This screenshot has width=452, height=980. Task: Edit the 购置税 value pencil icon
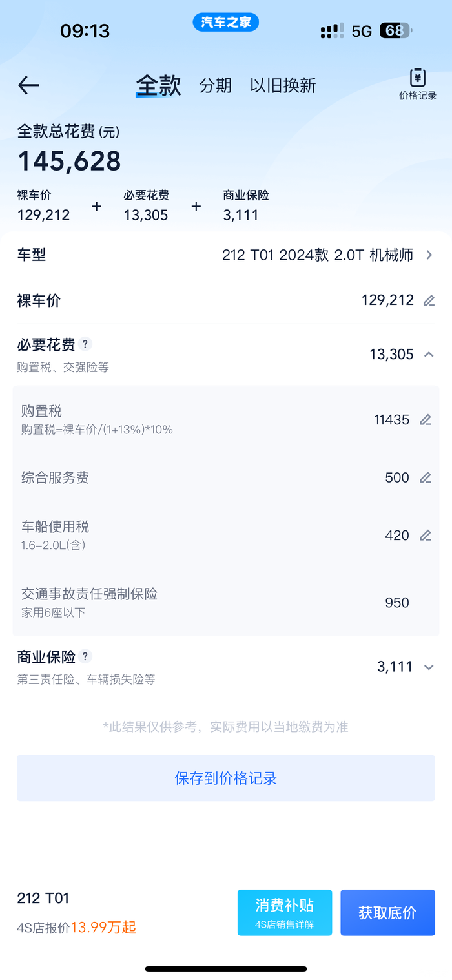point(425,420)
